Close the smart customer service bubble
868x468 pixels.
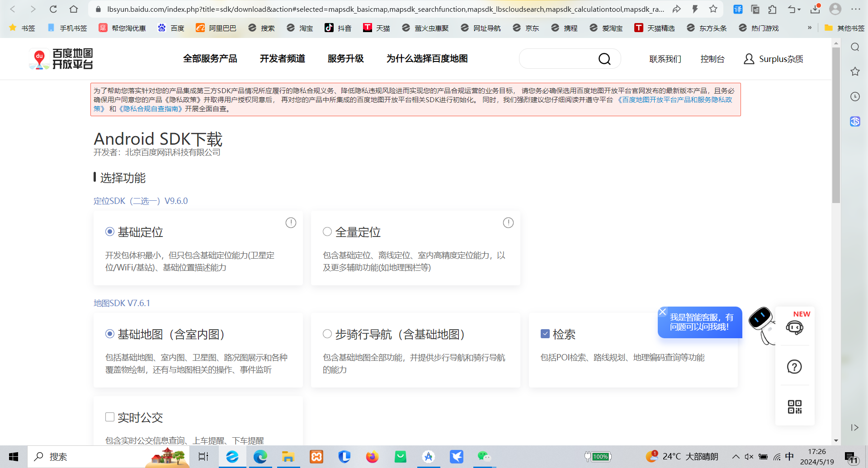[x=663, y=312]
